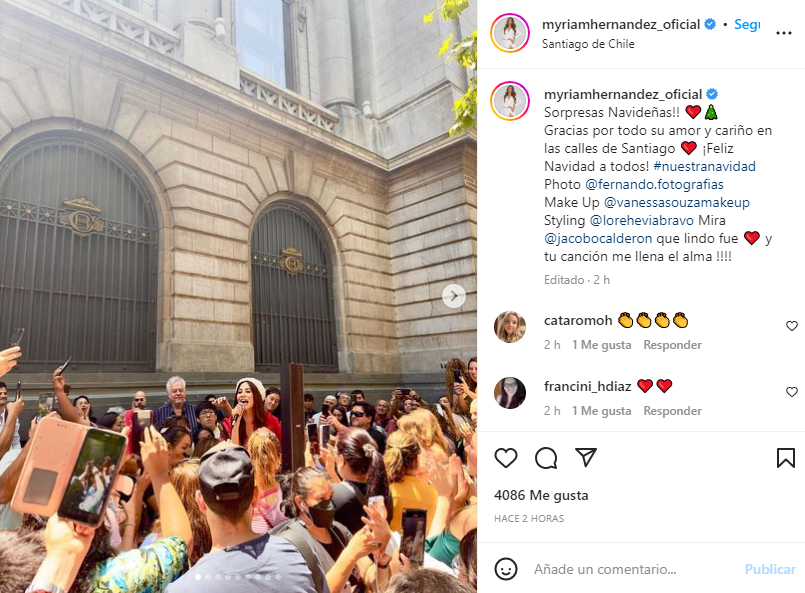The image size is (805, 593).
Task: Select the Santiago de Chile location
Action: tap(588, 44)
